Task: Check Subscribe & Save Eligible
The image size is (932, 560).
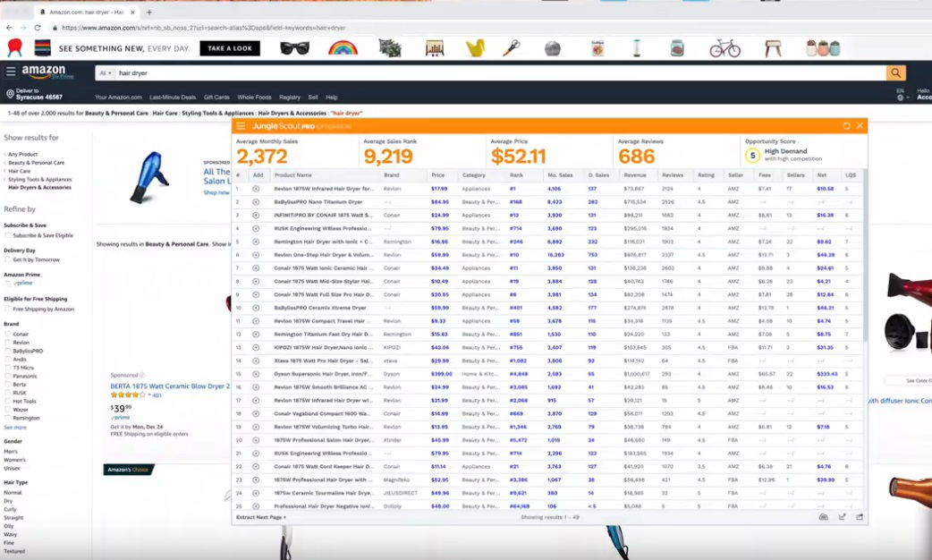Action: point(8,235)
